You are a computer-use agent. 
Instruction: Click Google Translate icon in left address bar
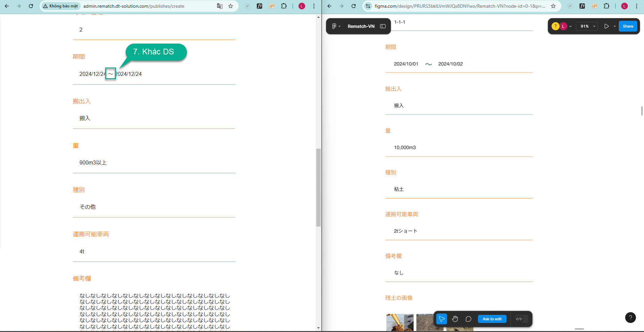tap(220, 6)
